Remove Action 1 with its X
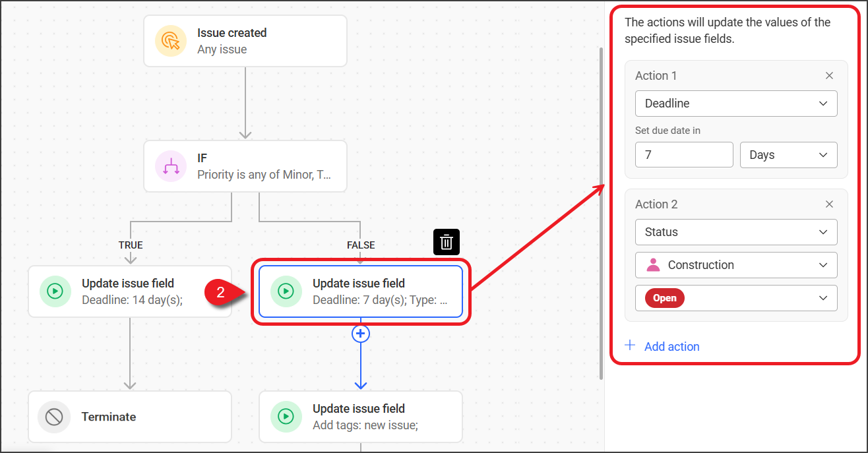Viewport: 868px width, 453px height. (x=829, y=76)
